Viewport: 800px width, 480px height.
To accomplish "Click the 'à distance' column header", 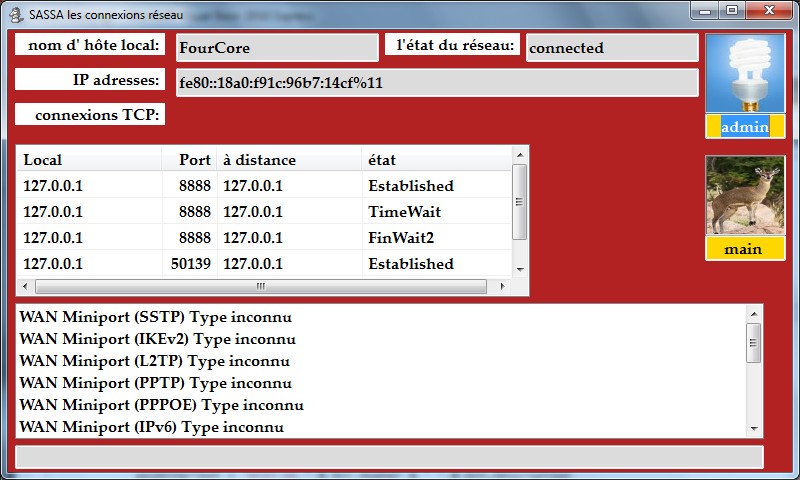I will tap(288, 160).
